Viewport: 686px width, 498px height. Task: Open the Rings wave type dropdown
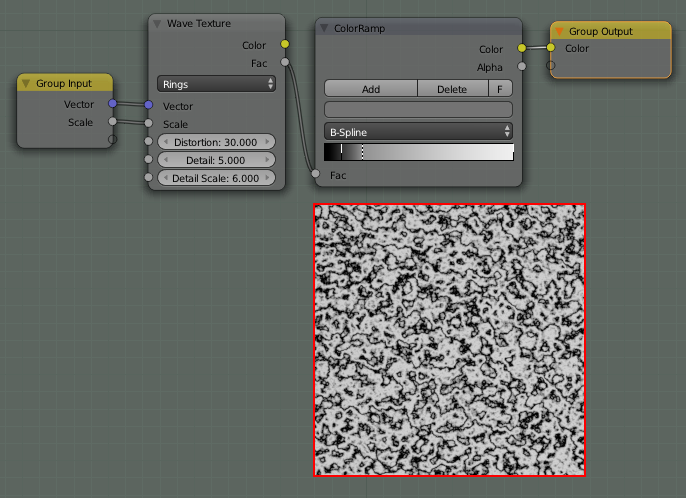216,84
